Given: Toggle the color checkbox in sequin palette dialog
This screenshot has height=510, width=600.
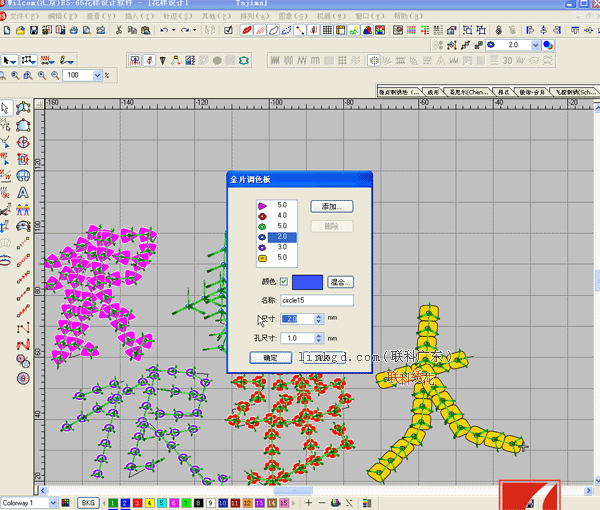Looking at the screenshot, I should 284,282.
